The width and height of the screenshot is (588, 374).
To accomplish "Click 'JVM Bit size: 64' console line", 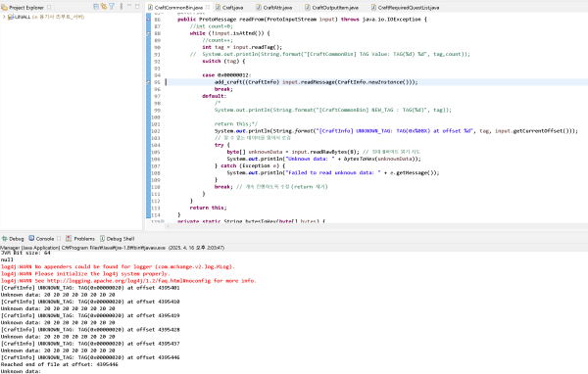I will click(25, 253).
